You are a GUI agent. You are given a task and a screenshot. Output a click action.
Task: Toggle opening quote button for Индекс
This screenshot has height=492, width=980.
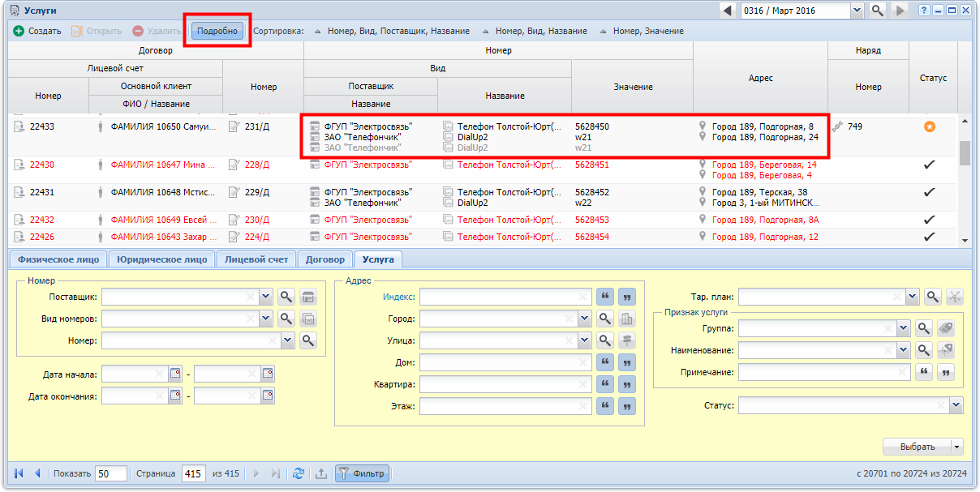point(605,297)
